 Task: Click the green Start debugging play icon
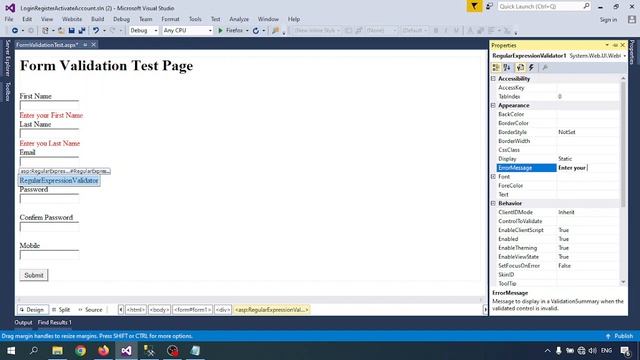coord(220,31)
